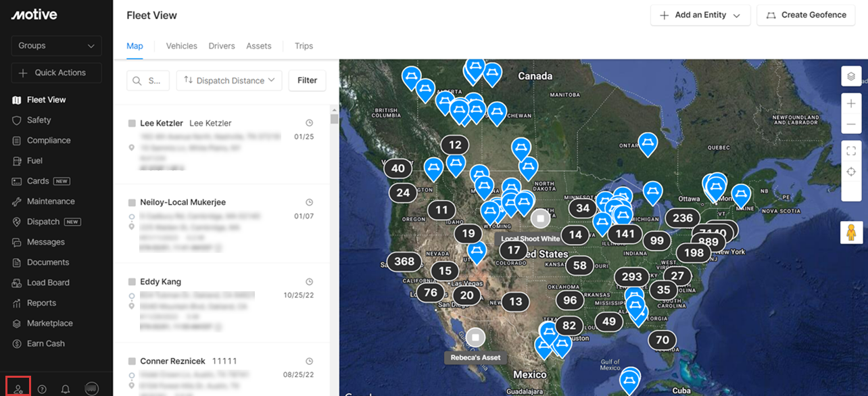Click the Rebeca's Asset map marker
868x396 pixels.
coord(475,337)
